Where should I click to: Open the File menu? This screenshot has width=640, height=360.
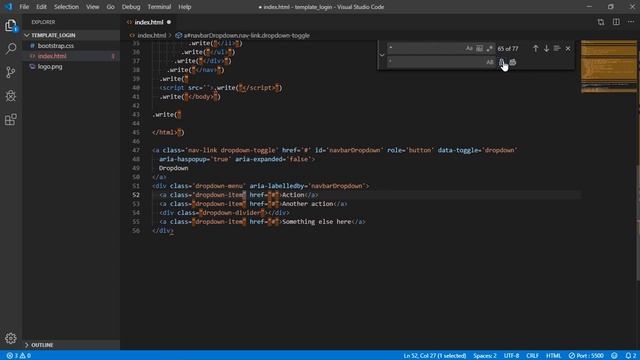coord(24,7)
